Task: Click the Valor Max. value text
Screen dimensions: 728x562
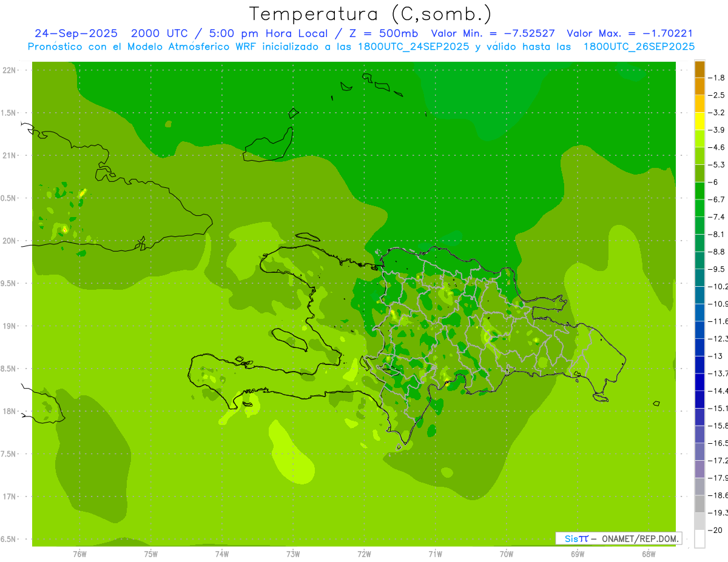Action: click(x=630, y=33)
